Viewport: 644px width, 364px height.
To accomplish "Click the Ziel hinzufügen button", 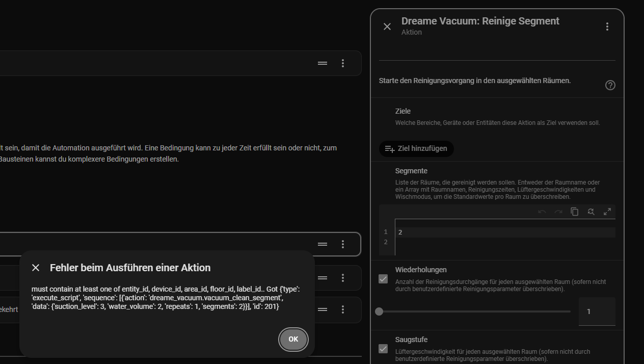I will click(416, 148).
